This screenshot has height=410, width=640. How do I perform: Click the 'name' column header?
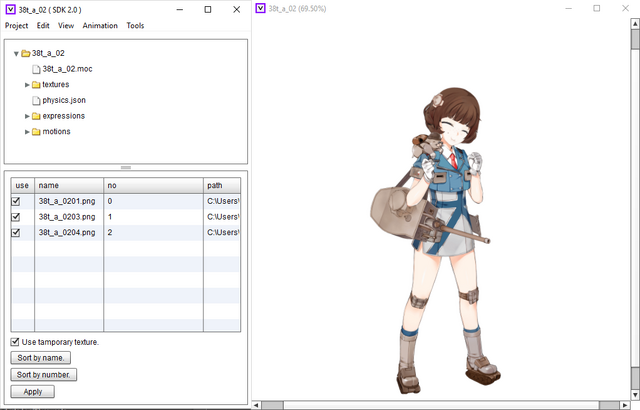69,186
